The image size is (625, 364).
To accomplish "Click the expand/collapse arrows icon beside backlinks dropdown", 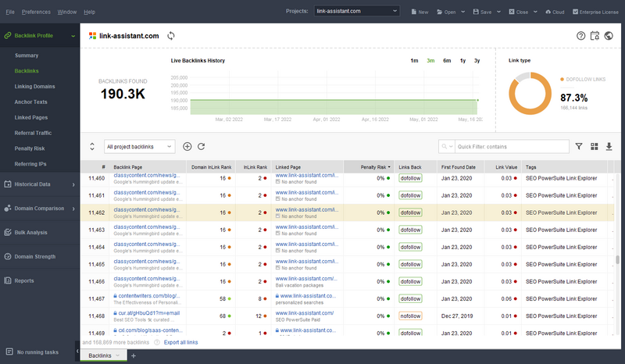I will tap(92, 146).
